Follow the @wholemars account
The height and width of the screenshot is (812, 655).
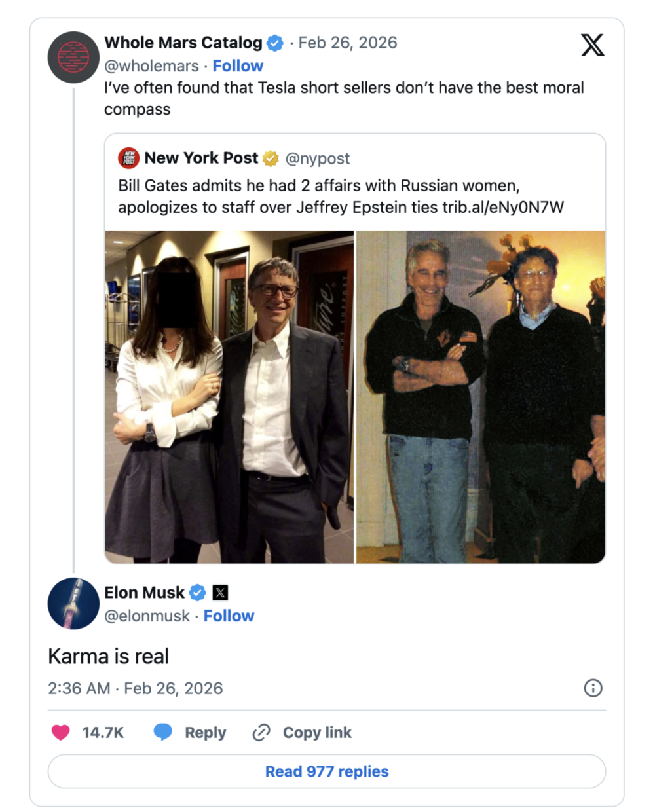(x=238, y=66)
